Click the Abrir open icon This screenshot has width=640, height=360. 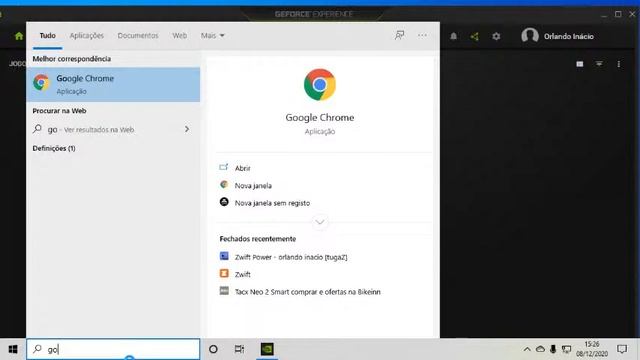click(x=224, y=167)
